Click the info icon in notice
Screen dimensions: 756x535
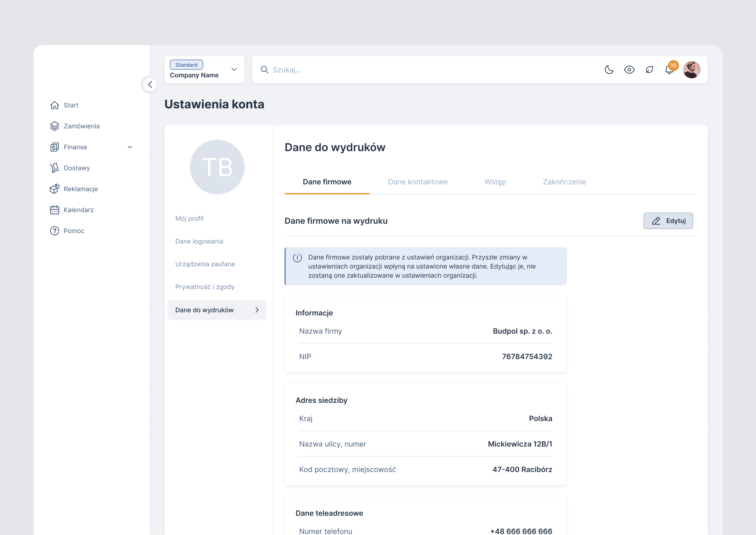pos(297,258)
